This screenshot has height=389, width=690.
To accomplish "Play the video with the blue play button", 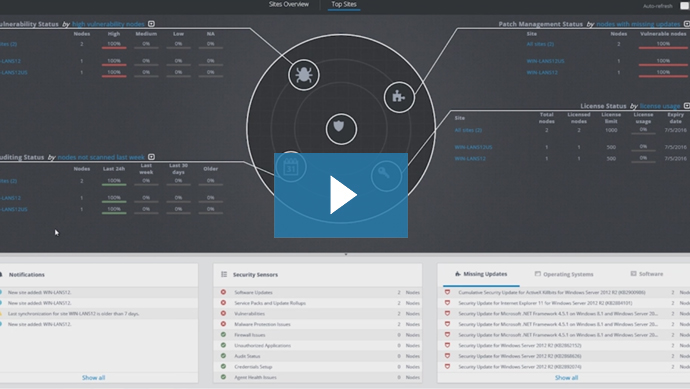I will click(341, 195).
